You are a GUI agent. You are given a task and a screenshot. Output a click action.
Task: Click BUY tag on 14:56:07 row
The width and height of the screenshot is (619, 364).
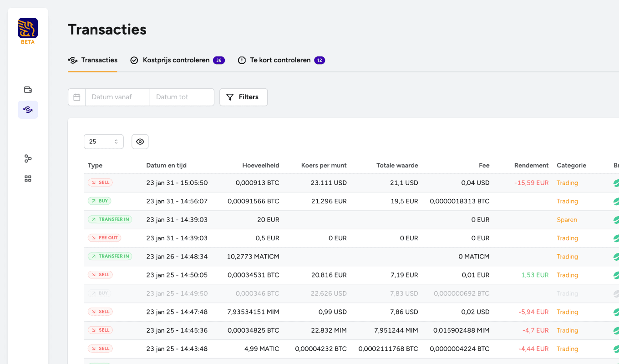[x=99, y=201]
